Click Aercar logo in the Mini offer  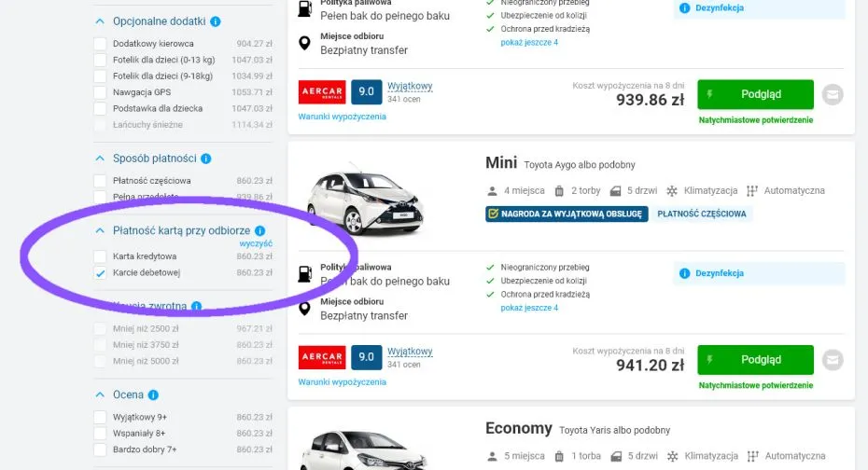tap(322, 358)
